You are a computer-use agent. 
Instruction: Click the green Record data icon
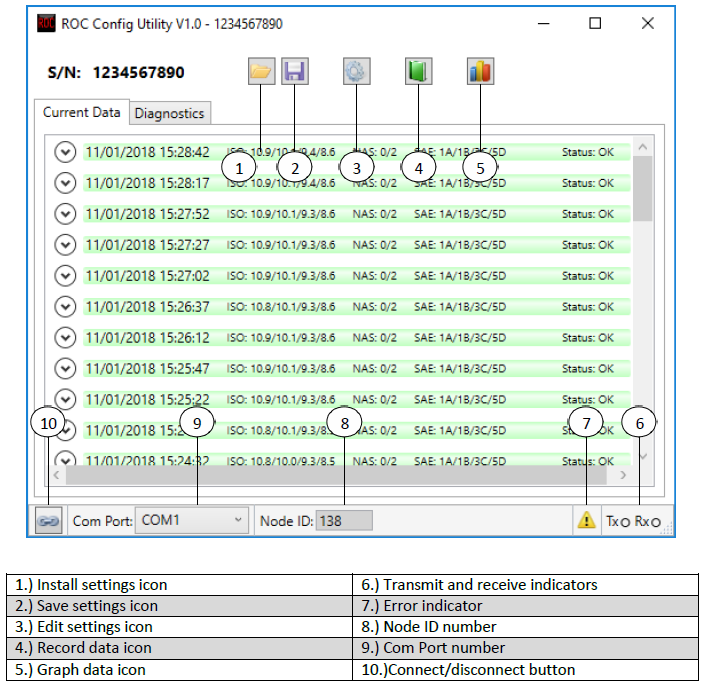[418, 71]
